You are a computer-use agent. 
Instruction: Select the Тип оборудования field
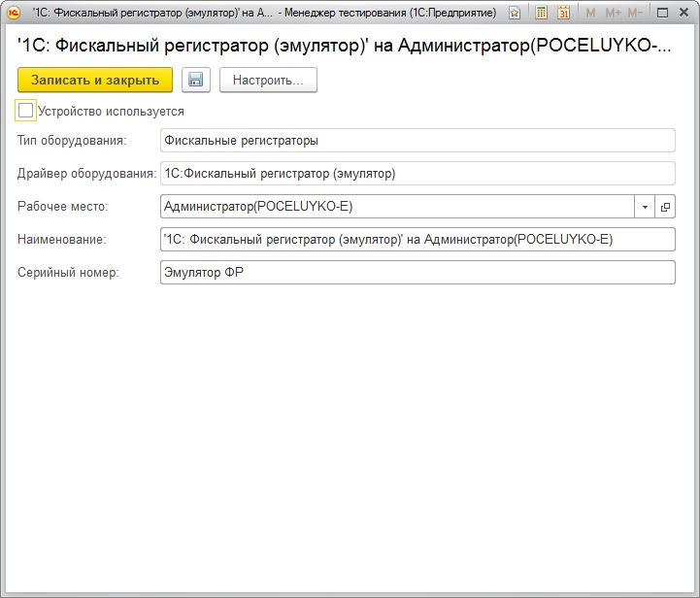[x=417, y=141]
